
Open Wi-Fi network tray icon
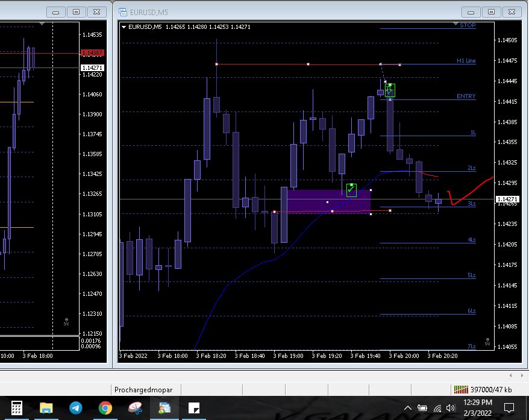pyautogui.click(x=437, y=409)
